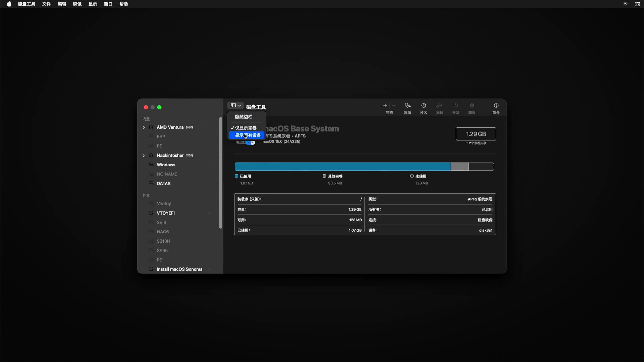
Task: Choose Show All Devices (显示所有设备)
Action: [x=247, y=135]
